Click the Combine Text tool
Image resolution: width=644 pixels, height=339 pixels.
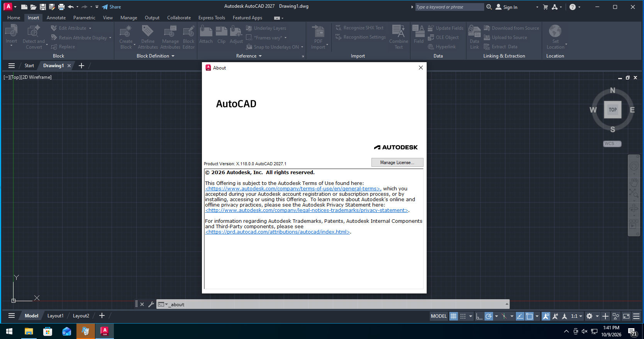click(x=398, y=37)
